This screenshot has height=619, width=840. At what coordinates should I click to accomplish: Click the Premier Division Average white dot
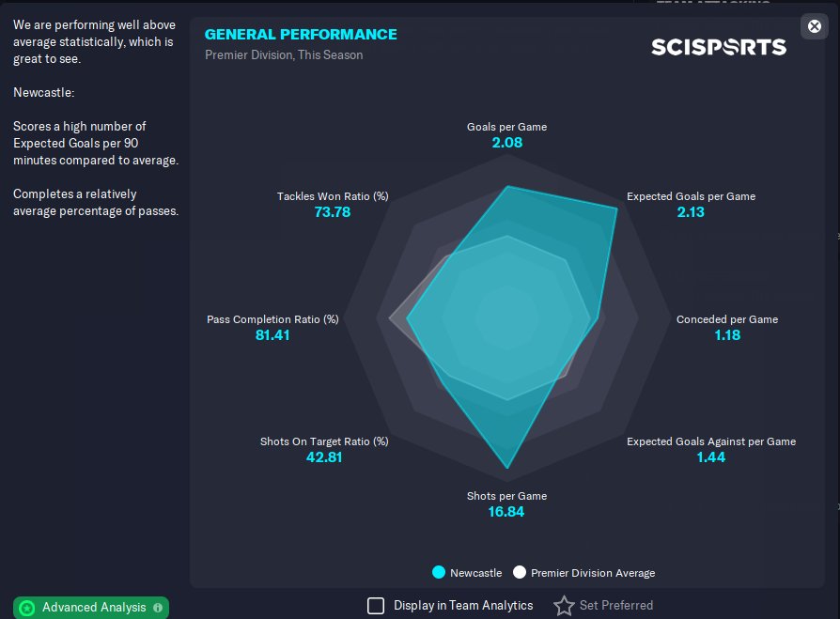coord(519,572)
